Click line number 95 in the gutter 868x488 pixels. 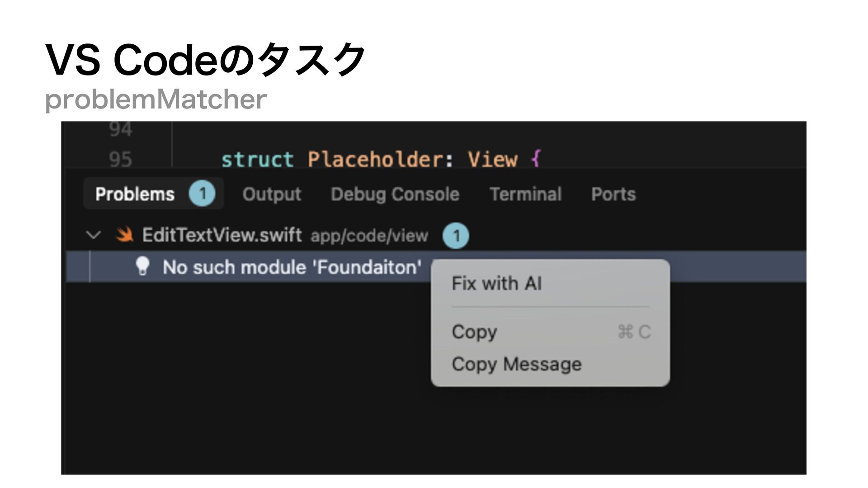tap(120, 160)
